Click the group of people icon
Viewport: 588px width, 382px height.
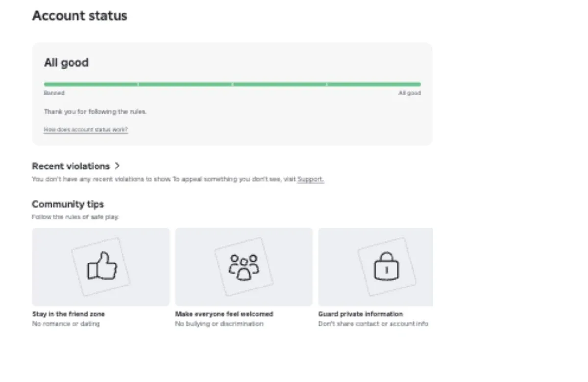[x=244, y=267]
